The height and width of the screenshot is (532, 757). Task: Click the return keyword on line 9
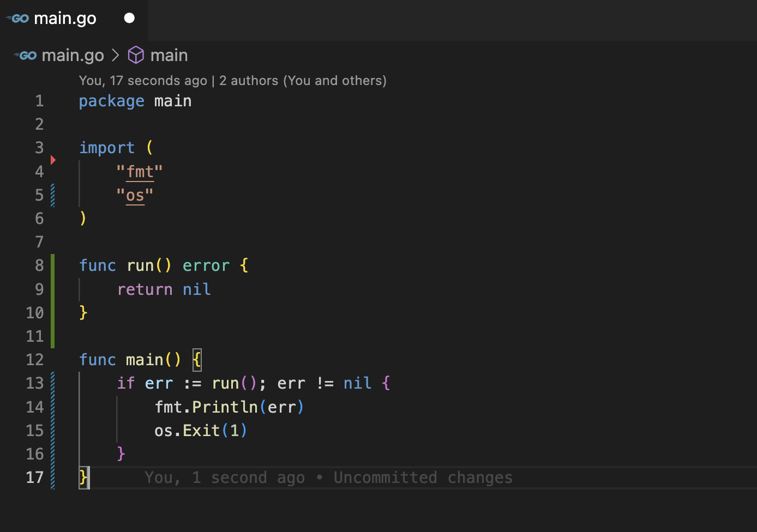pyautogui.click(x=145, y=289)
